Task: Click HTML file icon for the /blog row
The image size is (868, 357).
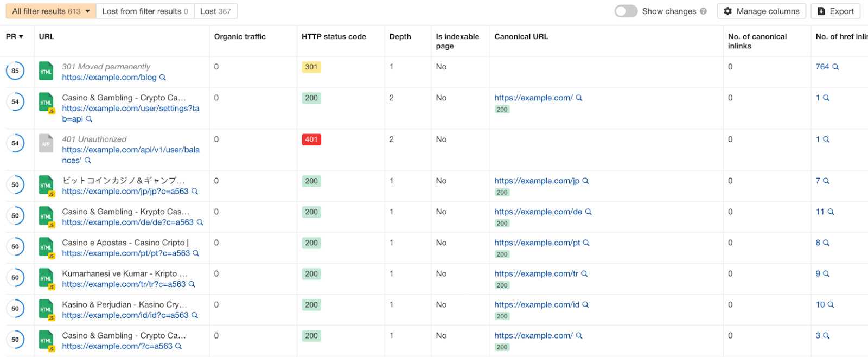Action: click(46, 71)
